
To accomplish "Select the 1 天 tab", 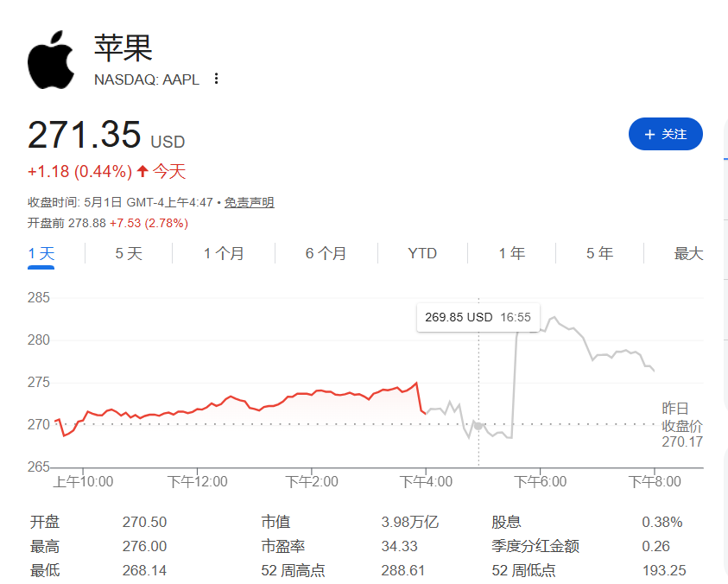I will (x=41, y=254).
